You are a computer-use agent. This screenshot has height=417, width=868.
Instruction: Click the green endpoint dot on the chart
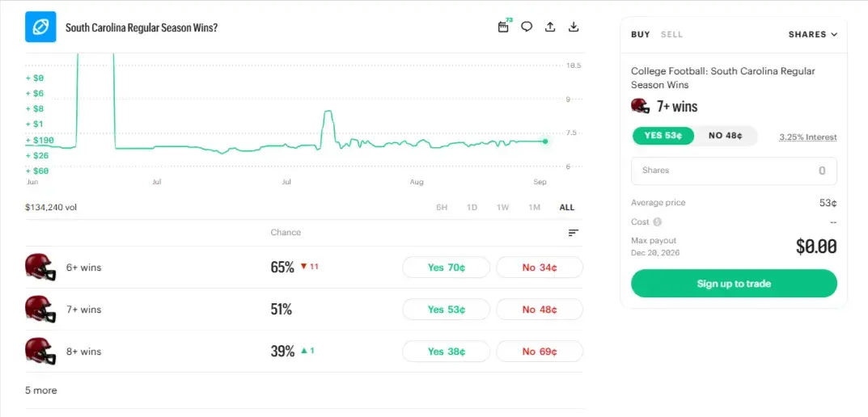pos(545,141)
